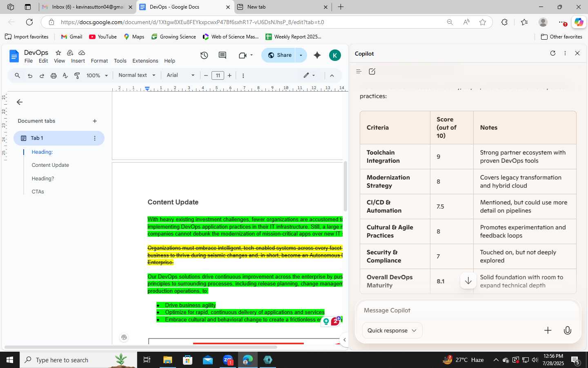Undo last action in Docs
Screen dimensions: 588x368
[x=30, y=76]
